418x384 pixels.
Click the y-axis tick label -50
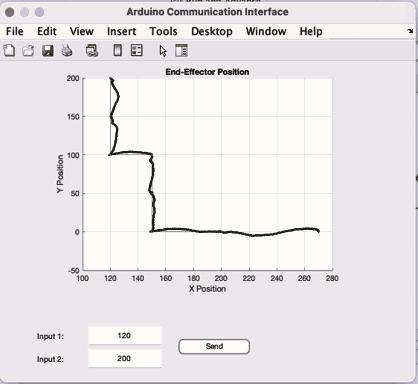(74, 270)
